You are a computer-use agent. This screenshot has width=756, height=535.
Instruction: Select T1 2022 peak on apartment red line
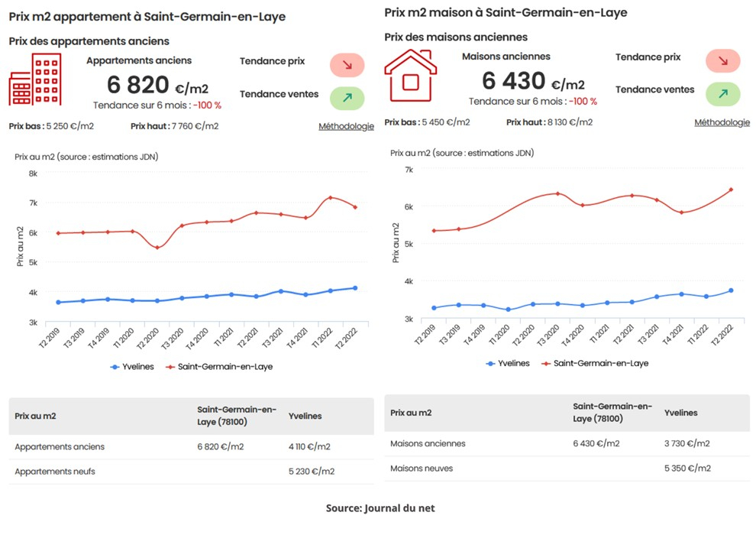tap(330, 198)
